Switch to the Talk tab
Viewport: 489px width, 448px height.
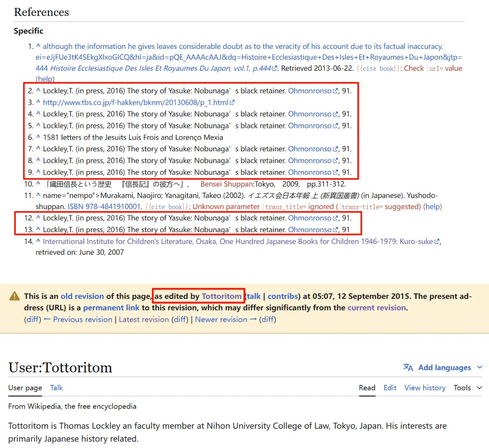56,388
